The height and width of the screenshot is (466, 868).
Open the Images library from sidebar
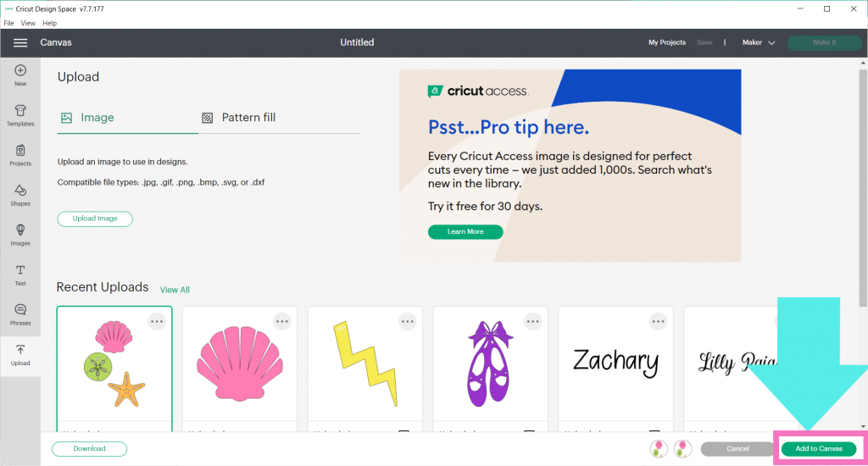point(20,236)
